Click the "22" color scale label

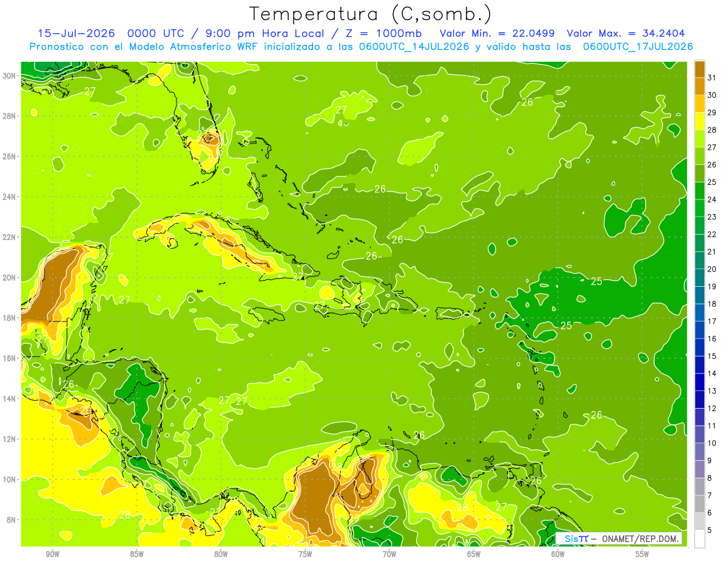point(712,235)
